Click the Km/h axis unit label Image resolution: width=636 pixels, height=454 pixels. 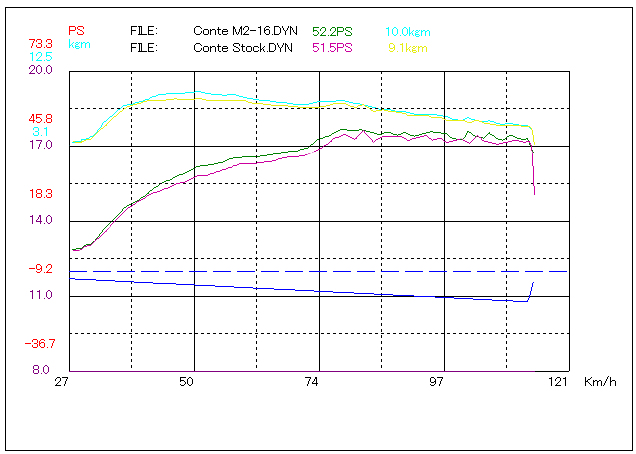tap(599, 383)
